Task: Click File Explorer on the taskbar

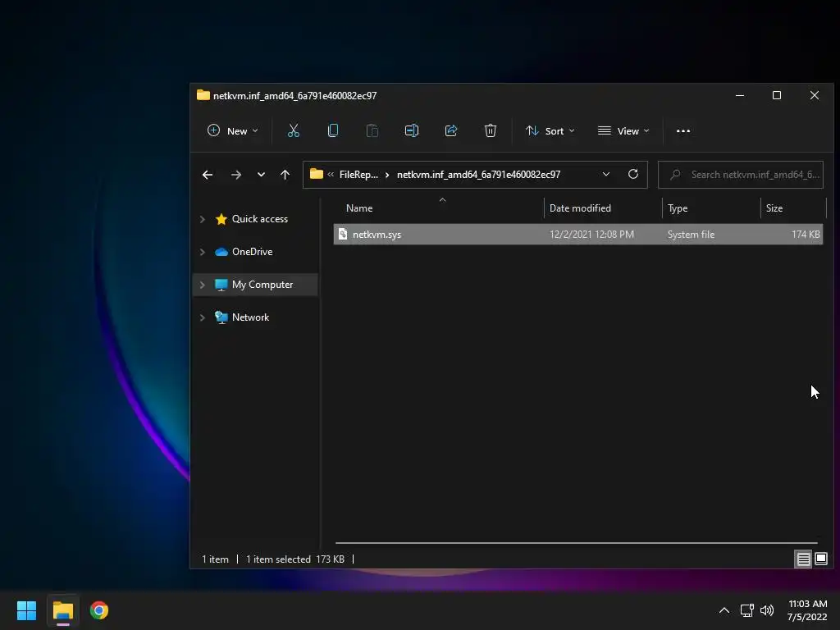Action: 62,610
